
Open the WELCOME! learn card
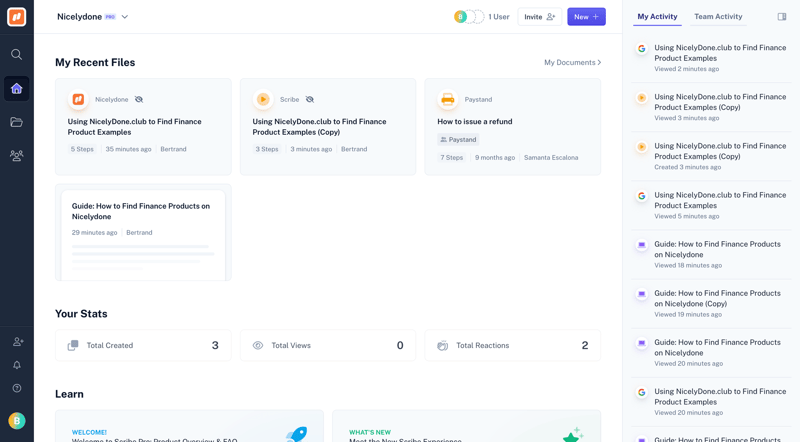(189, 426)
